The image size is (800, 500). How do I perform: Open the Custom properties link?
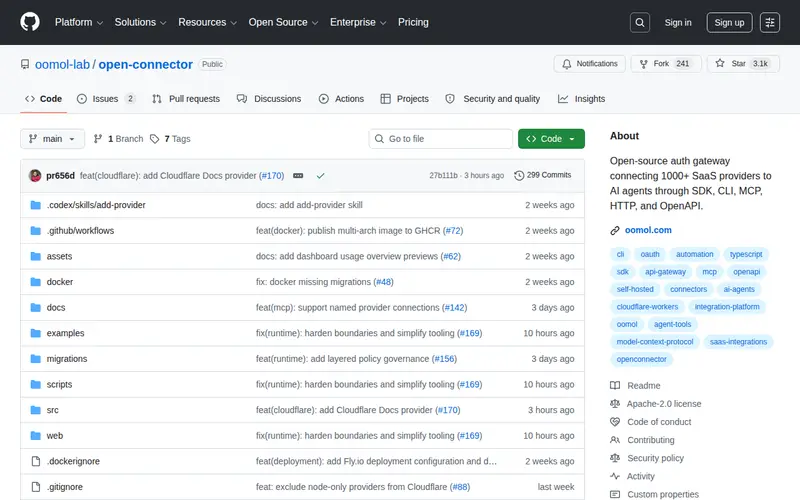(663, 494)
